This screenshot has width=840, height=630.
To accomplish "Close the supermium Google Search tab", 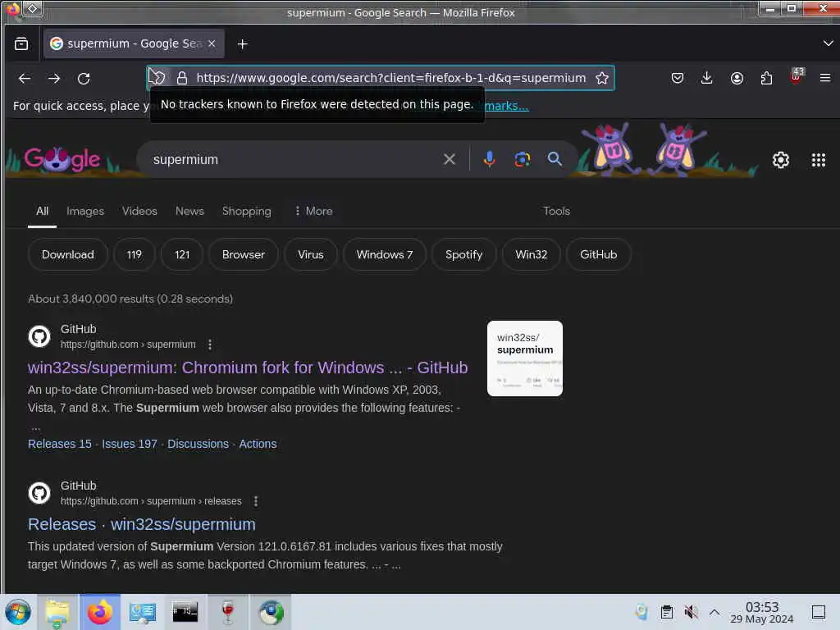I will click(212, 43).
